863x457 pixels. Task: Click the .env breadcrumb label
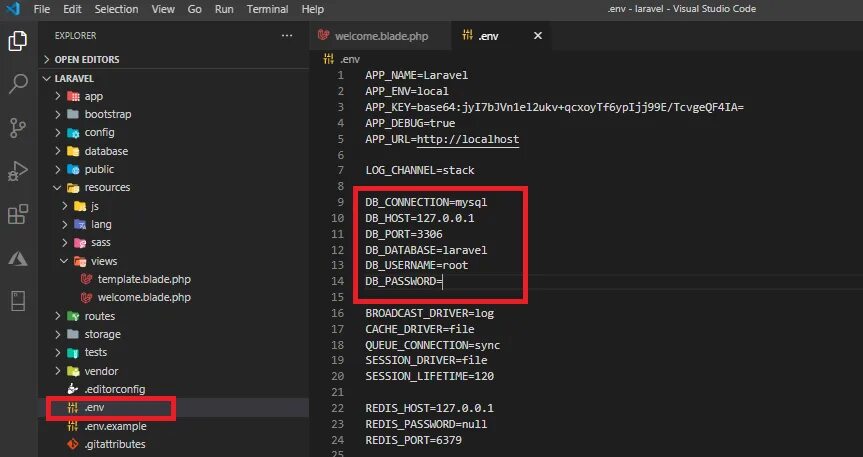[x=349, y=59]
